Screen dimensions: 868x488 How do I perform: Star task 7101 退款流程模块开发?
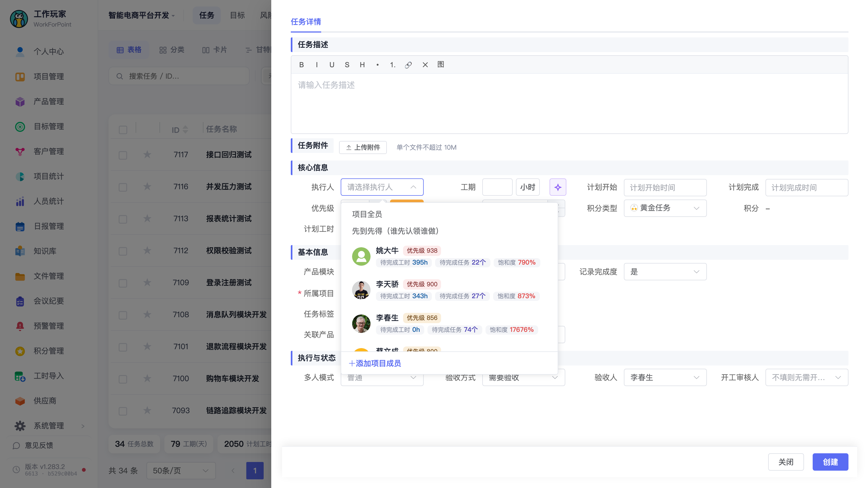pos(147,346)
